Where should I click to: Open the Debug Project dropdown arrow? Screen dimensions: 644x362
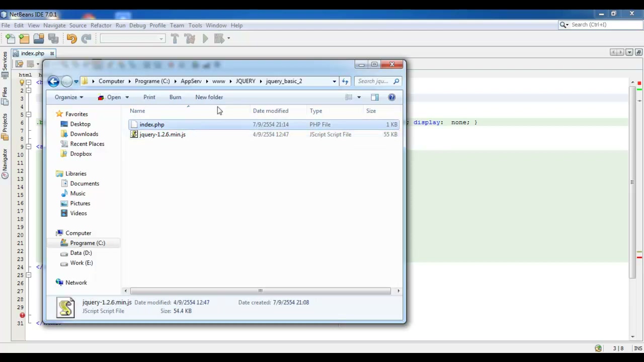pos(228,38)
